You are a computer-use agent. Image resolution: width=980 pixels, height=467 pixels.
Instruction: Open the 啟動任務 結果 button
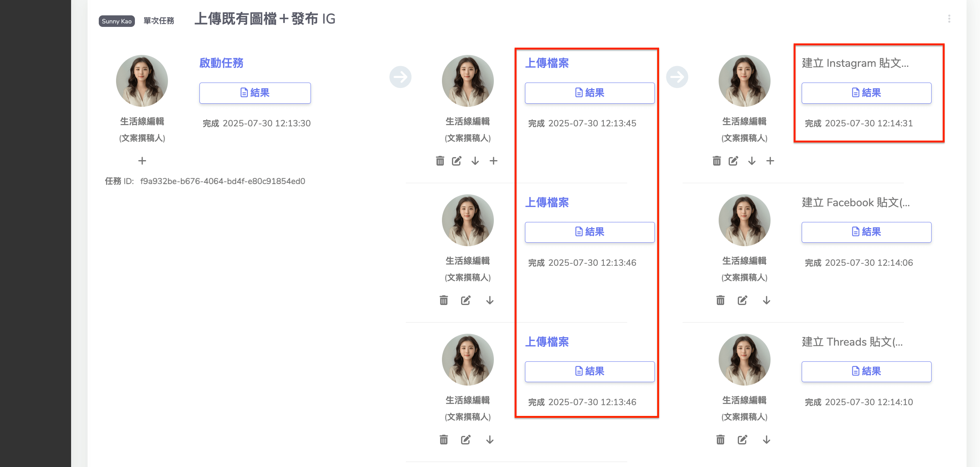[255, 93]
